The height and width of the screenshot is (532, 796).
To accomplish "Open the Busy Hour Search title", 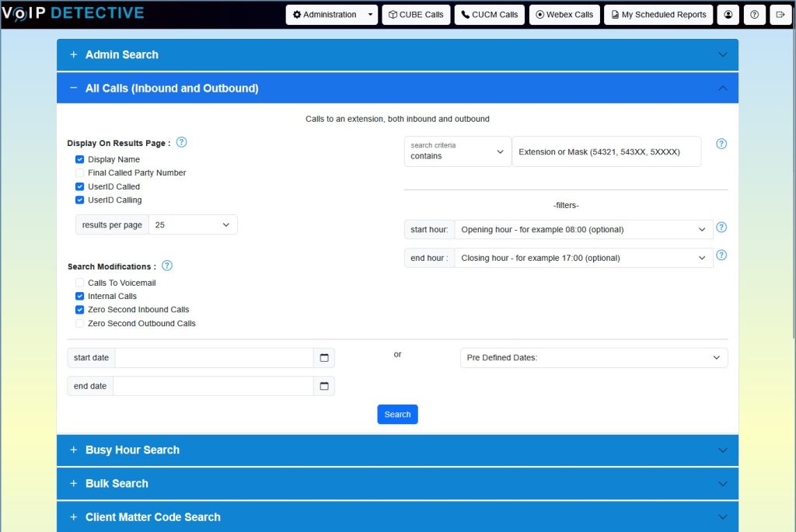I will (132, 450).
